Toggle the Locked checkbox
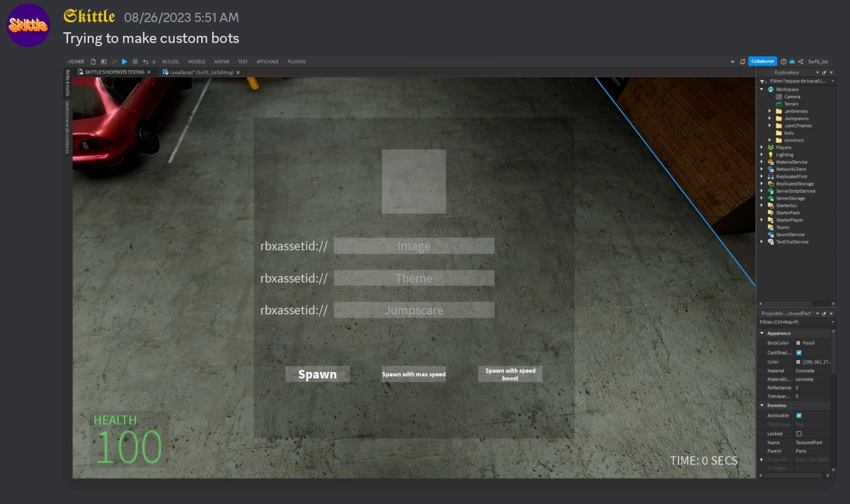 click(x=799, y=434)
